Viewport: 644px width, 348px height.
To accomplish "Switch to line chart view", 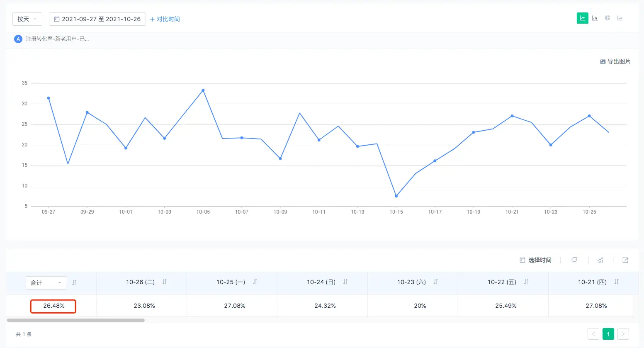I will coord(582,18).
